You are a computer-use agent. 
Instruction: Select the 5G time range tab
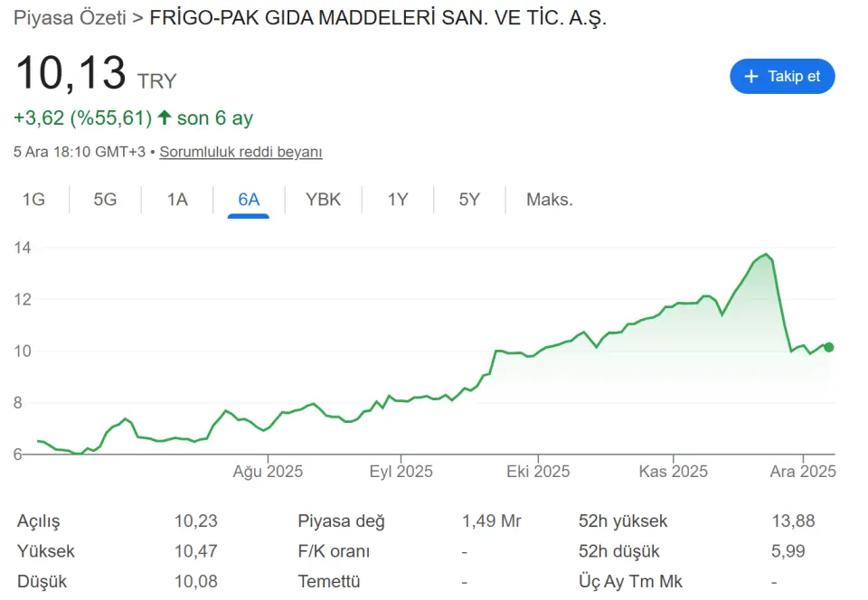(105, 200)
